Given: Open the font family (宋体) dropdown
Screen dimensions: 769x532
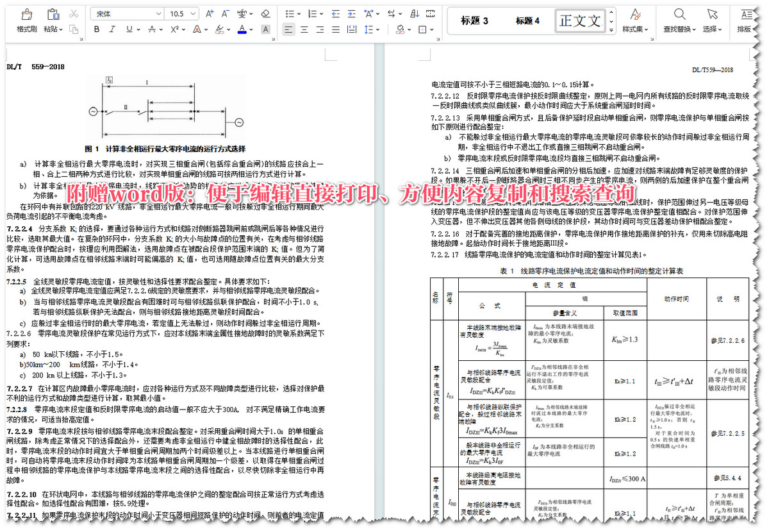Looking at the screenshot, I should 126,13.
